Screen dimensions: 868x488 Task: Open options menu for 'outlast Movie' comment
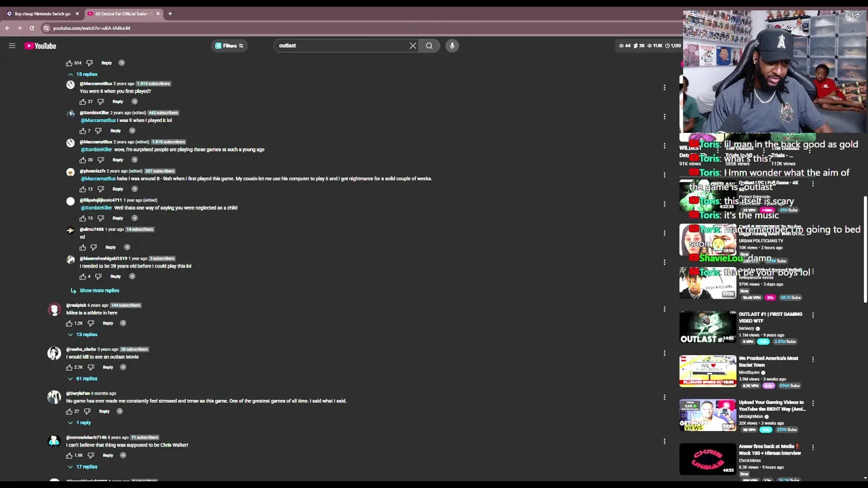coord(665,353)
